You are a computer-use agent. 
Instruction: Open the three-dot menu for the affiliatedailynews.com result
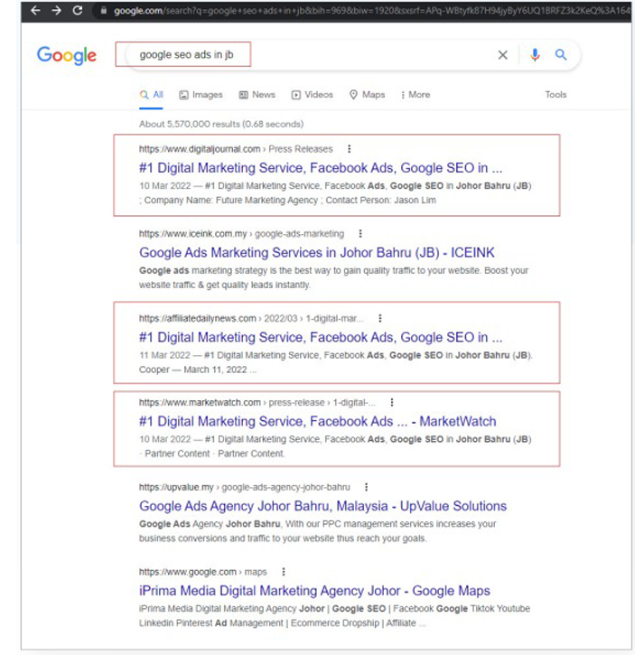(380, 318)
